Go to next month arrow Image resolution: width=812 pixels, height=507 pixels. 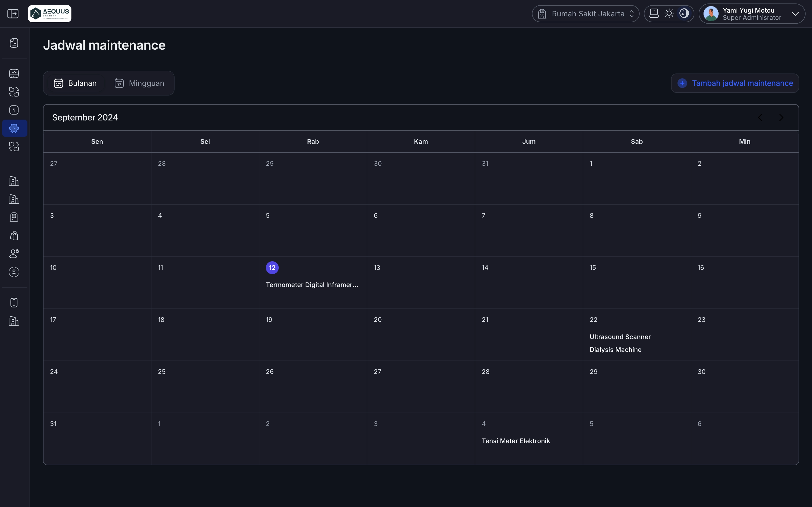coord(781,117)
